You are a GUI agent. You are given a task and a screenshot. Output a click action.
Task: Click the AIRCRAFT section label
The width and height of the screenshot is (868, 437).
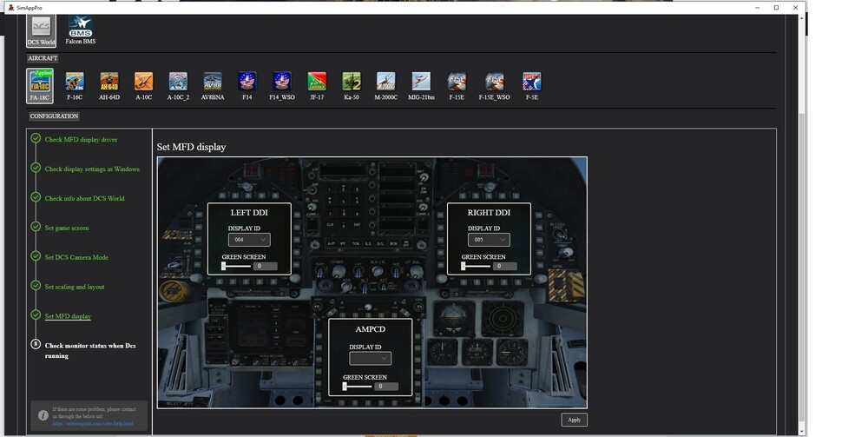43,58
